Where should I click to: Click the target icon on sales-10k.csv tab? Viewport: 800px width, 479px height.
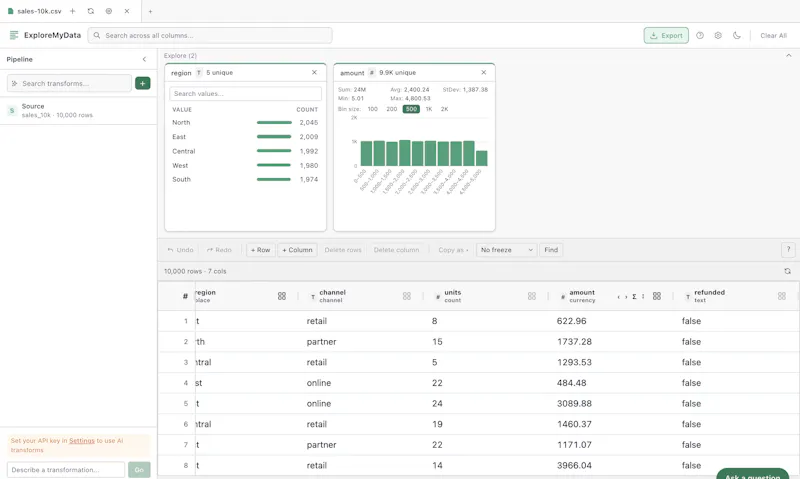coord(109,11)
